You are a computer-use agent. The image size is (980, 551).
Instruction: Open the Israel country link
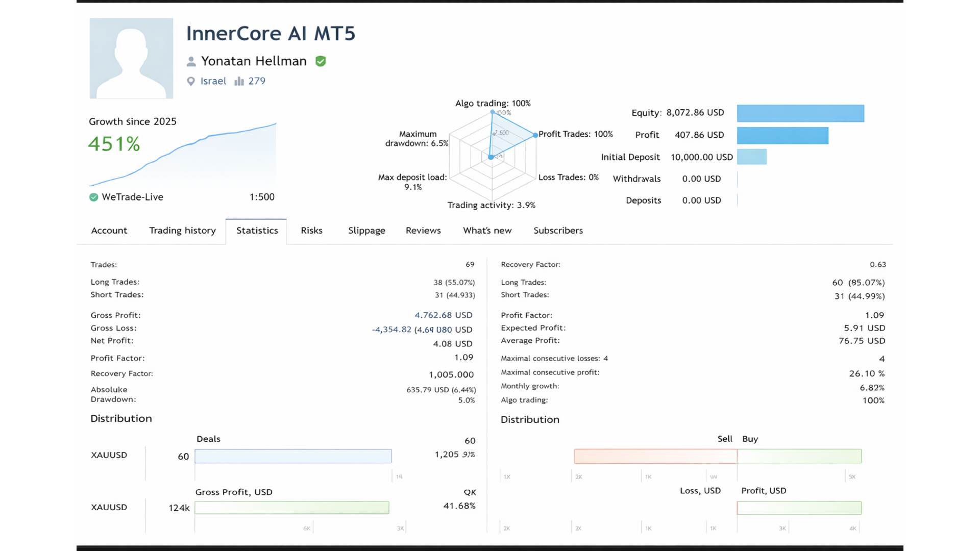213,81
